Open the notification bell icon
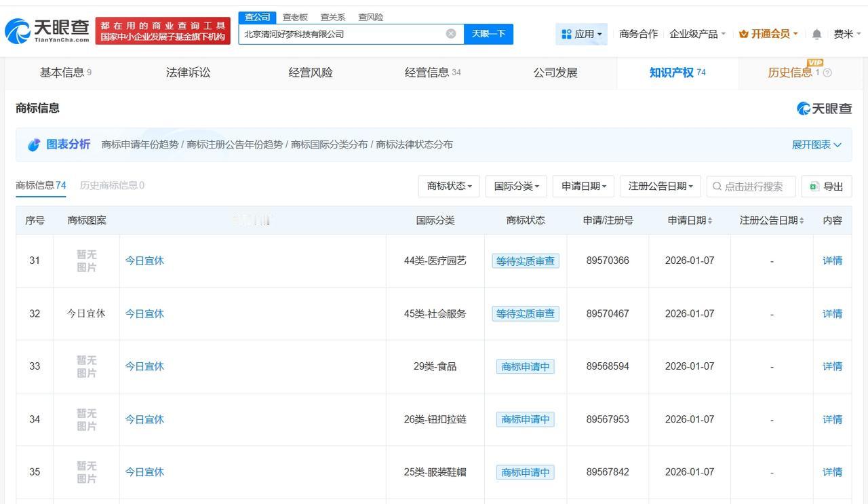868x504 pixels. coord(816,33)
